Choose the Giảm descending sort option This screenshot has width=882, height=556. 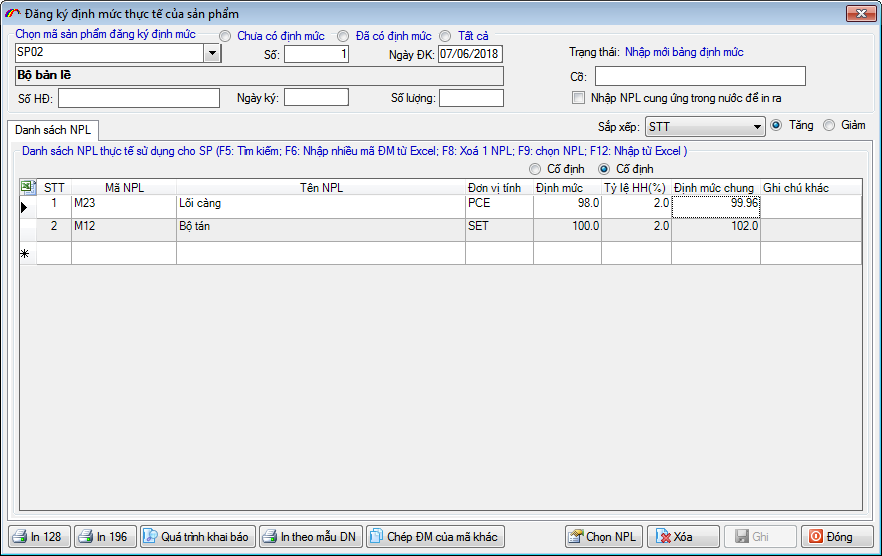[x=829, y=126]
